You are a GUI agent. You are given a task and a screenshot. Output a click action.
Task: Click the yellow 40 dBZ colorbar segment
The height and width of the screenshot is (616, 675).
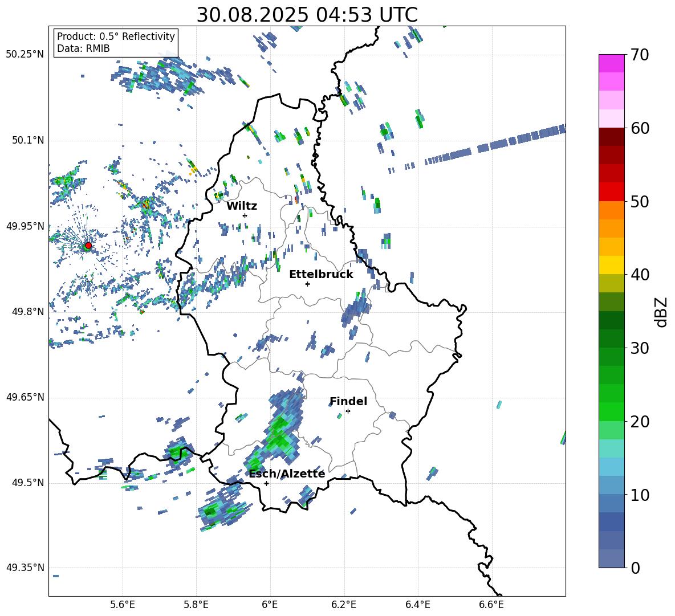[611, 265]
